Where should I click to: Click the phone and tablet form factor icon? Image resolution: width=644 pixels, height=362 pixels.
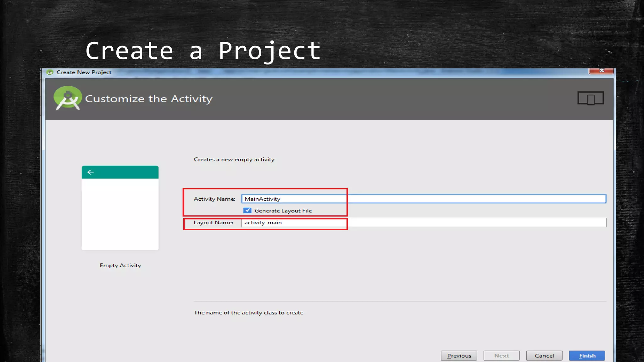coord(591,98)
